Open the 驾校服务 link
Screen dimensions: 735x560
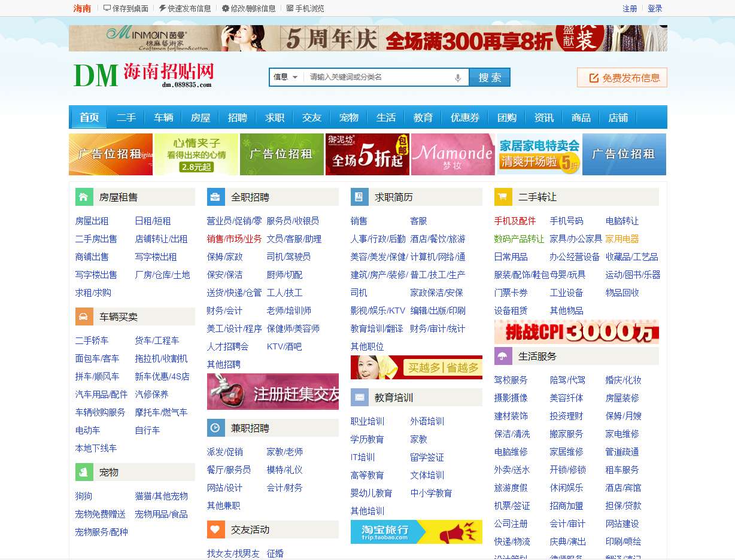pyautogui.click(x=511, y=380)
